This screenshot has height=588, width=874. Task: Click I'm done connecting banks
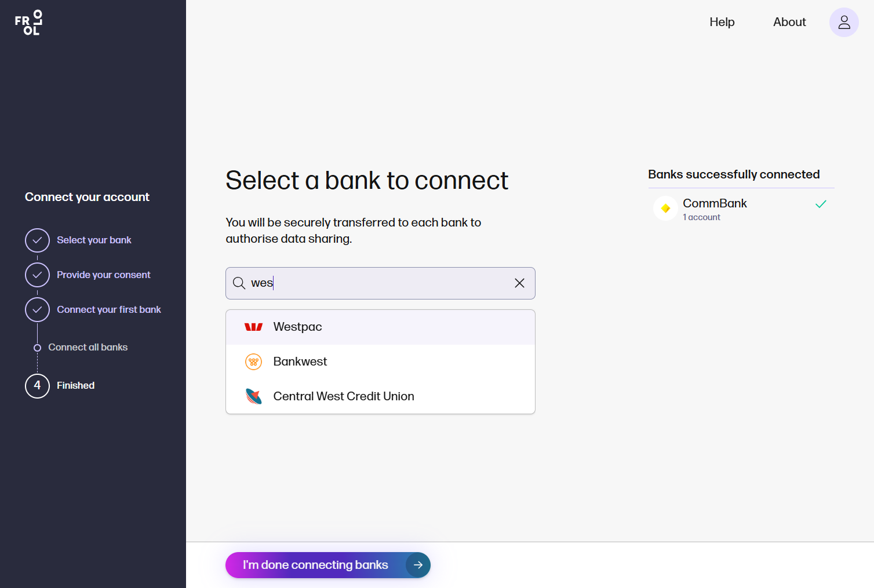tap(328, 565)
